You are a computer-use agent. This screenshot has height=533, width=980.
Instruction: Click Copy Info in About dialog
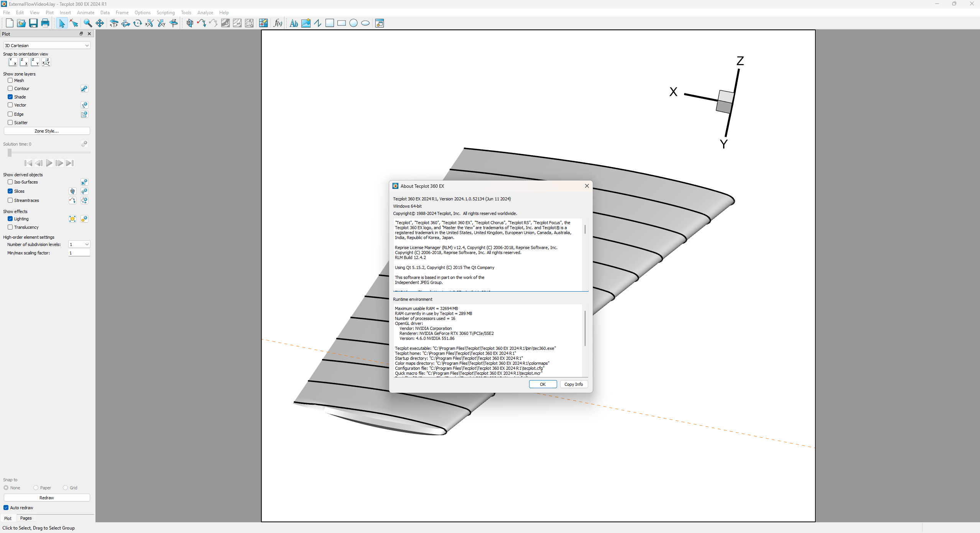click(x=574, y=384)
